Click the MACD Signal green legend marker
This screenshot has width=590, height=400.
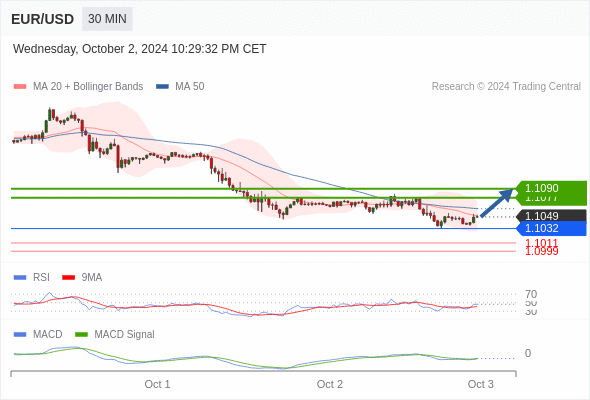click(x=81, y=335)
